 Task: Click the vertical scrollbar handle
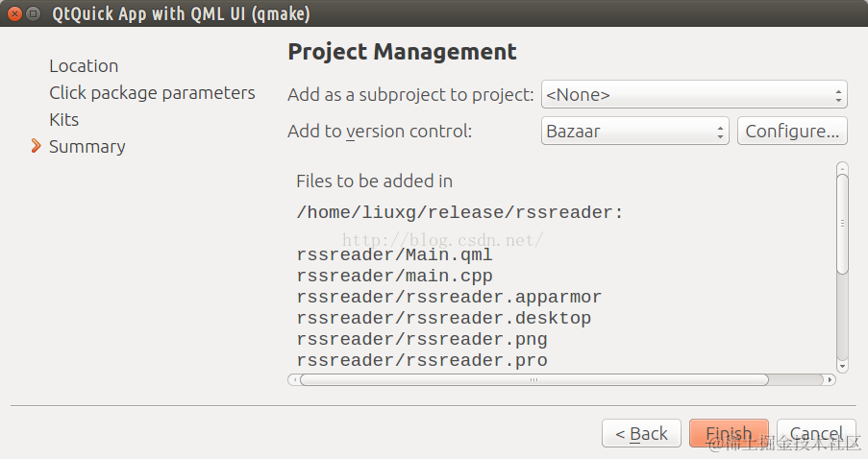tap(842, 224)
